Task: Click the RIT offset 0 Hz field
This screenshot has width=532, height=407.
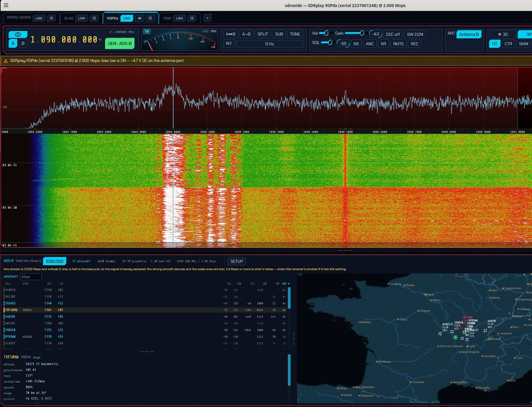Action: 269,44
